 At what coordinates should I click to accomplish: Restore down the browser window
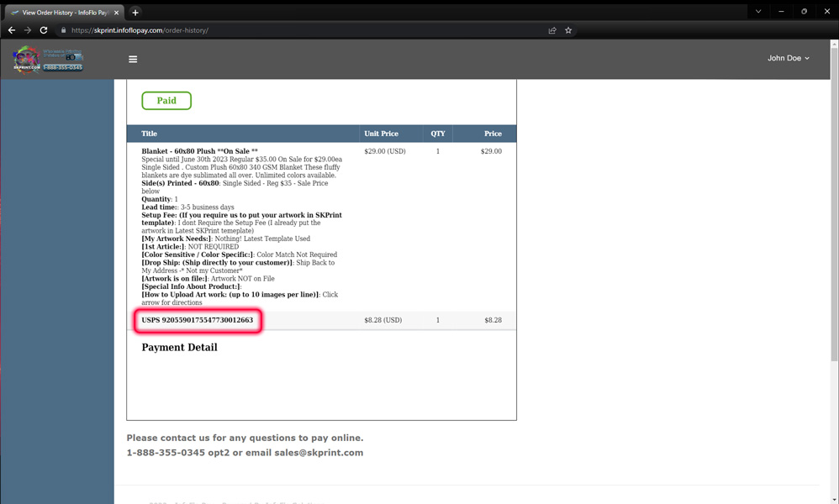805,11
